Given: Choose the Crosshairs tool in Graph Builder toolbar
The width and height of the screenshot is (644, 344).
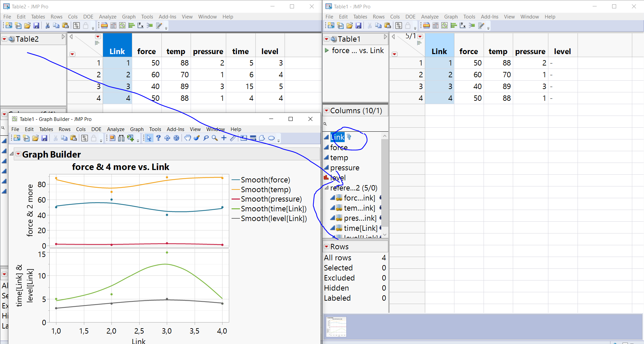Looking at the screenshot, I should [x=224, y=138].
